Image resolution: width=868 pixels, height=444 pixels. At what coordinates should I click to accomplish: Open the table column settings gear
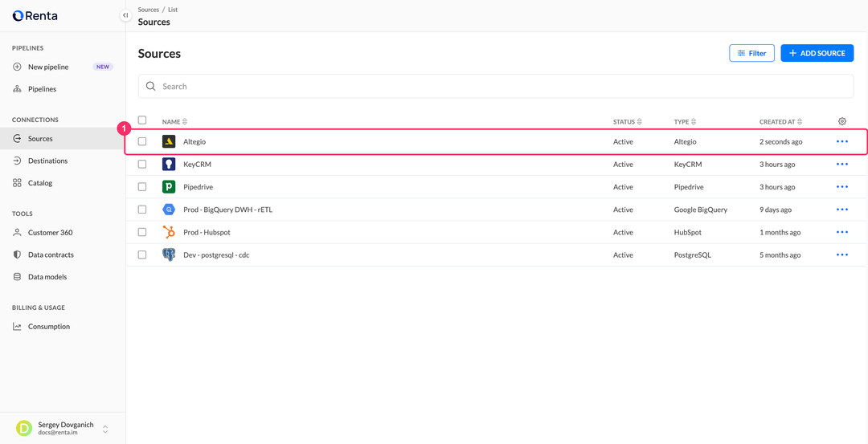[x=842, y=121]
